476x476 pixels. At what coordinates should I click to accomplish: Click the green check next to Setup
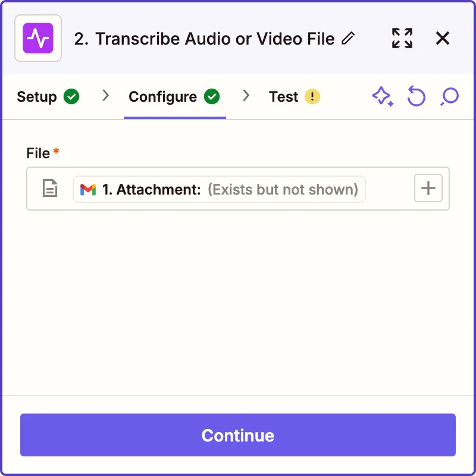point(72,96)
